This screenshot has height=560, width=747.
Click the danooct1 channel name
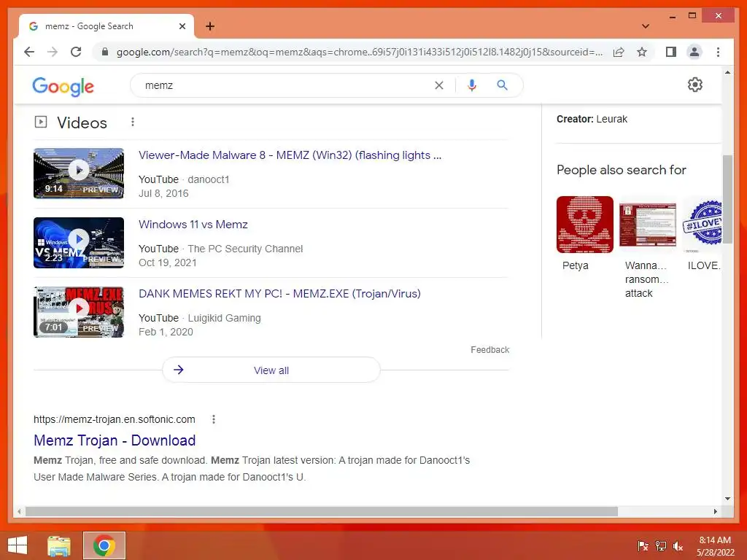pos(208,179)
